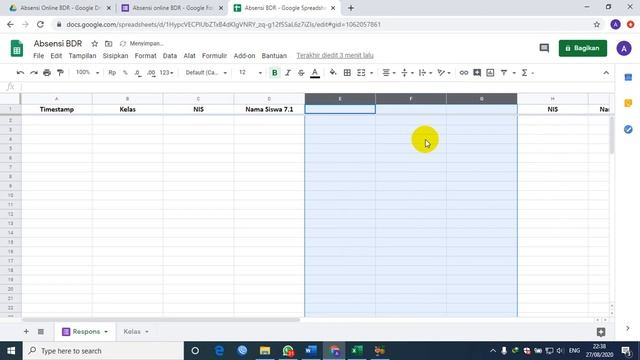The height and width of the screenshot is (360, 640).
Task: Switch to the Absensi online BDR Forms browser tab
Action: [172, 8]
